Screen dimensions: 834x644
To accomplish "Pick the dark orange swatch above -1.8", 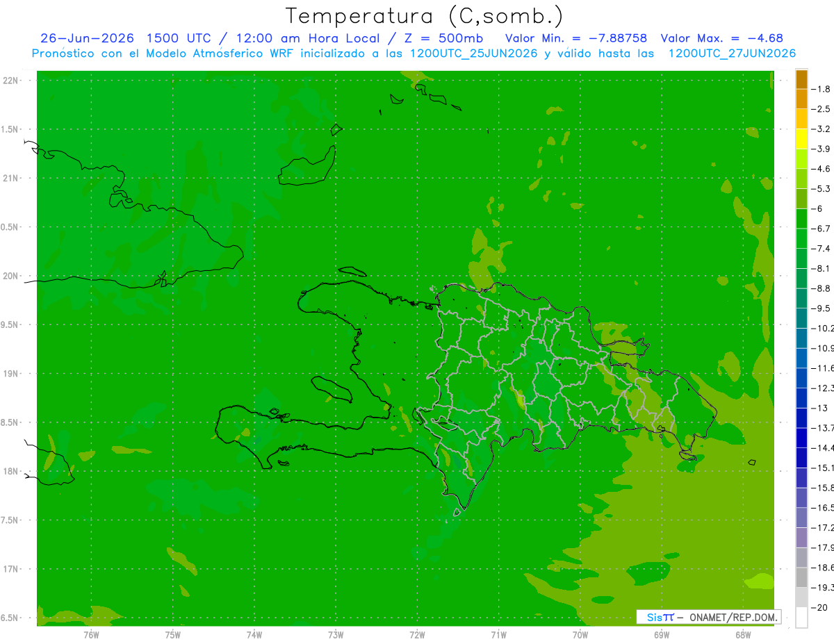I will pyautogui.click(x=801, y=79).
